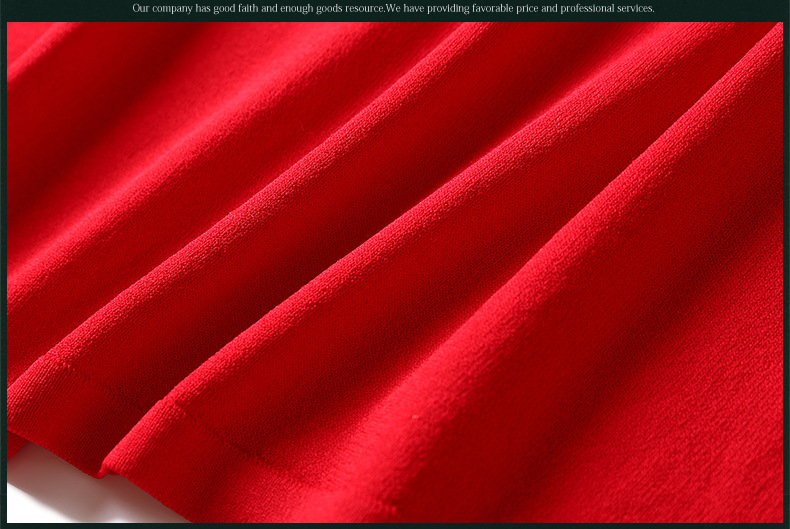Click the red knit fabric photo

pos(395,272)
